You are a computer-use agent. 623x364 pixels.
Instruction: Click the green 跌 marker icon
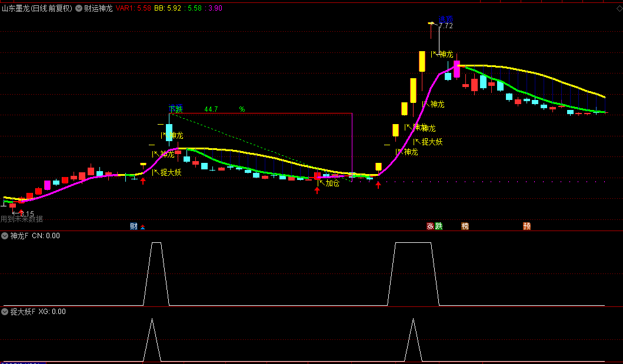coord(439,226)
